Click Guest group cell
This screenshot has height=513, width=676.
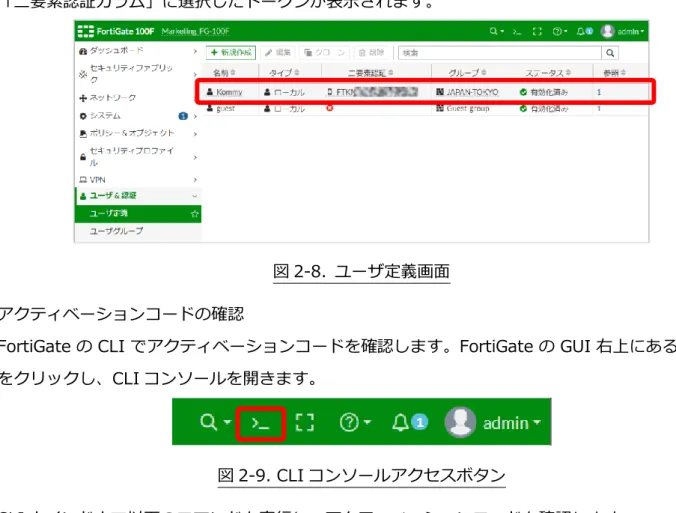[x=463, y=109]
